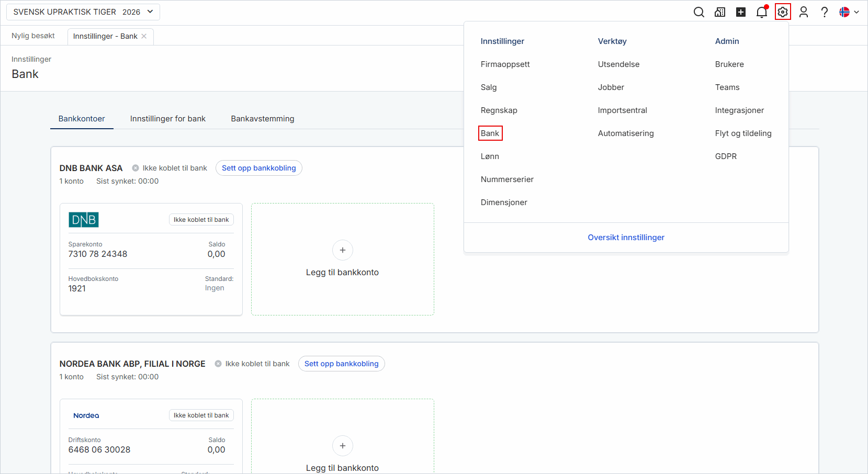868x474 pixels.
Task: Click the Nordea logo on the Driftskonto card
Action: 86,415
